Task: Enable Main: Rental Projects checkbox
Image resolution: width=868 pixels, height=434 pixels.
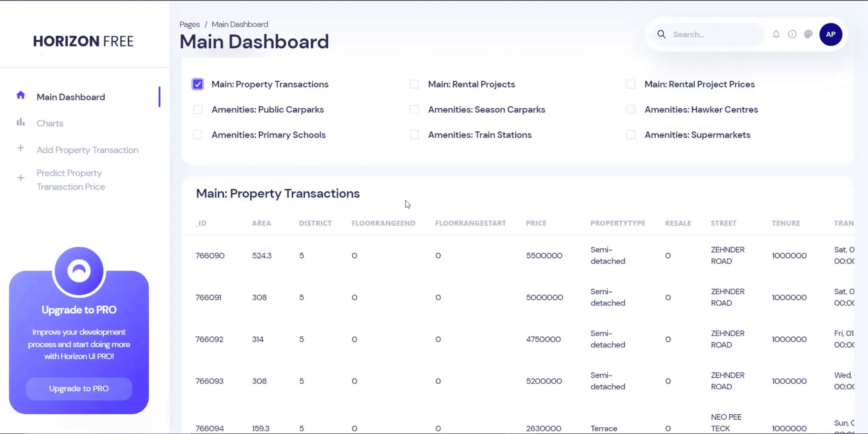Action: tap(415, 84)
